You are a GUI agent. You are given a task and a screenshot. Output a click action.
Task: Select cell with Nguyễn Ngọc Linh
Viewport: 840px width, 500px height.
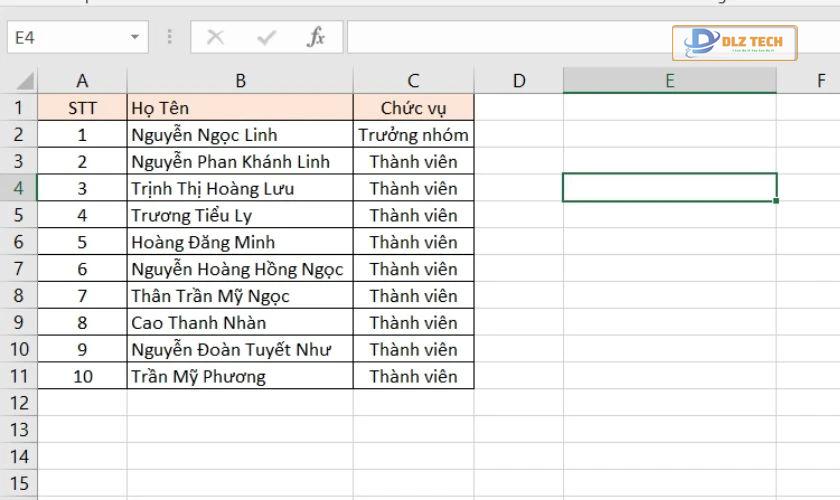coord(240,135)
